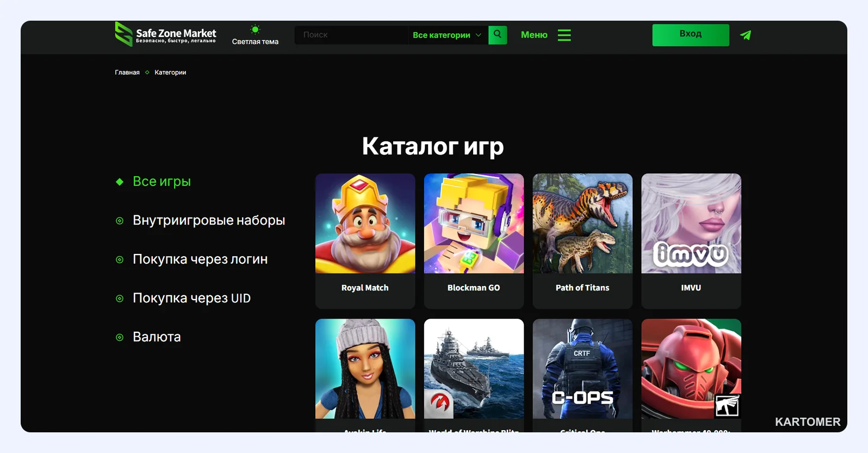This screenshot has height=453, width=868.
Task: Open the Telegram paper plane icon
Action: (x=746, y=35)
